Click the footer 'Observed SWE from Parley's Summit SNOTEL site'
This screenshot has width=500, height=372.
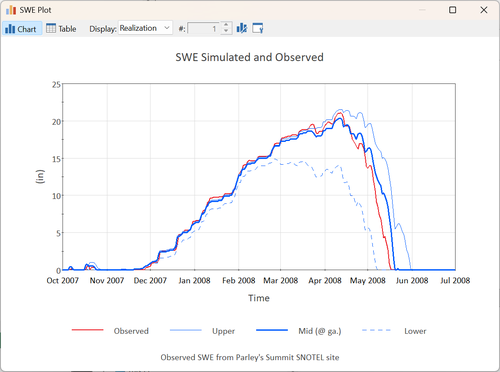[250, 357]
